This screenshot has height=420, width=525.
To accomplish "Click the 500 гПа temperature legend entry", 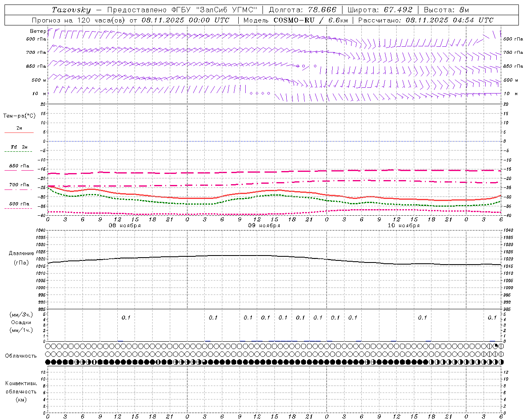I will (x=19, y=204).
